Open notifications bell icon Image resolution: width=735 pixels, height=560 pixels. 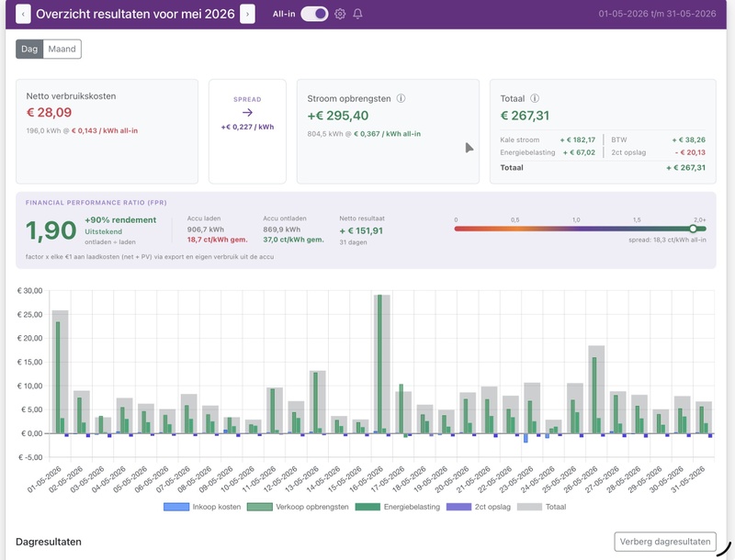point(357,14)
